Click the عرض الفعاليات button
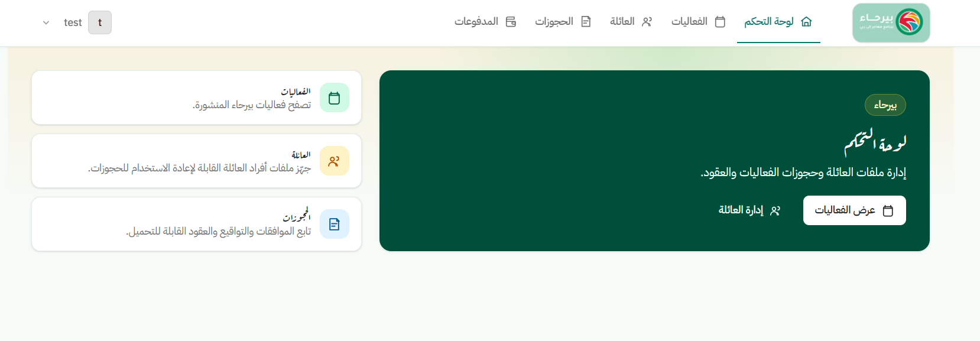Image resolution: width=980 pixels, height=341 pixels. coord(854,210)
